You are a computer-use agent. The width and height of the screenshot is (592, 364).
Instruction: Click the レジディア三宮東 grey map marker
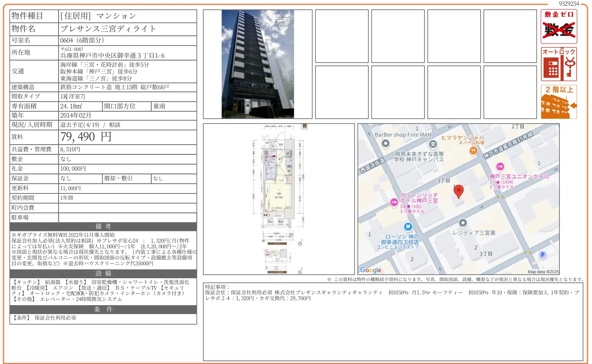pyautogui.click(x=463, y=223)
